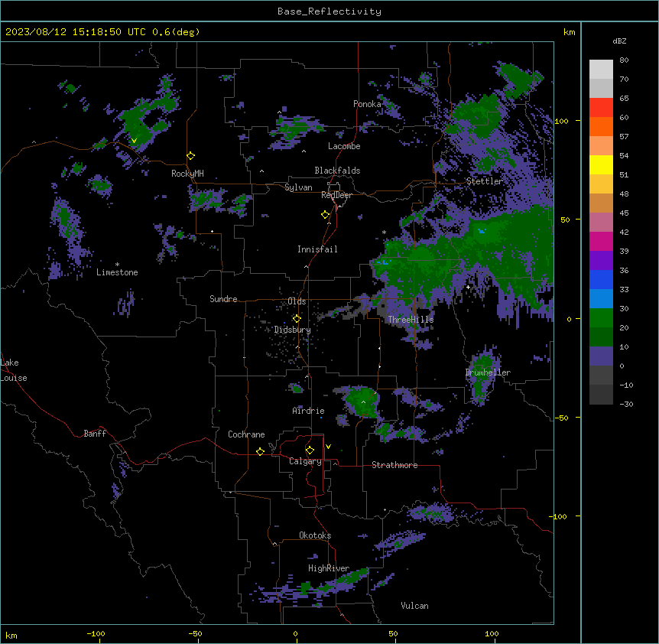Image resolution: width=659 pixels, height=644 pixels.
Task: Click the RockyMH label
Action: 187,174
